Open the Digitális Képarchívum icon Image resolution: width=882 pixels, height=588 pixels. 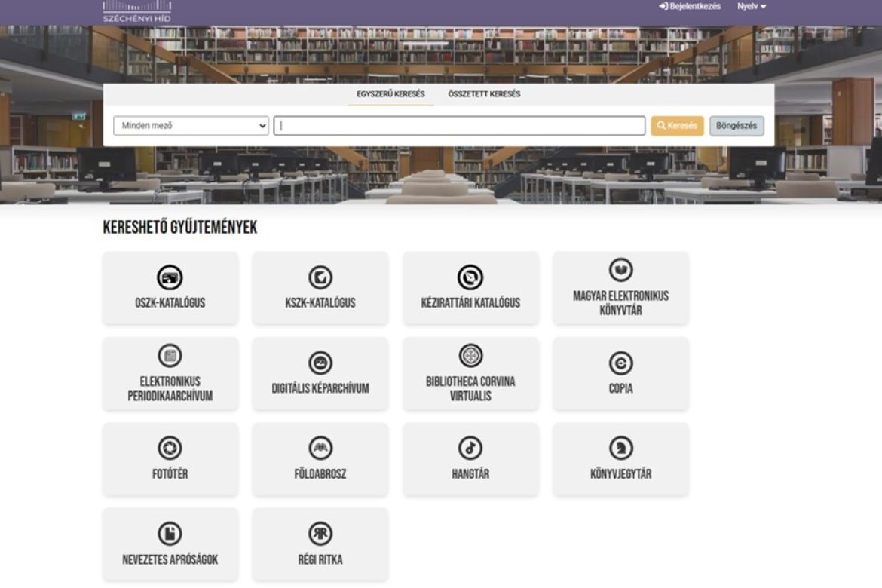tap(320, 363)
